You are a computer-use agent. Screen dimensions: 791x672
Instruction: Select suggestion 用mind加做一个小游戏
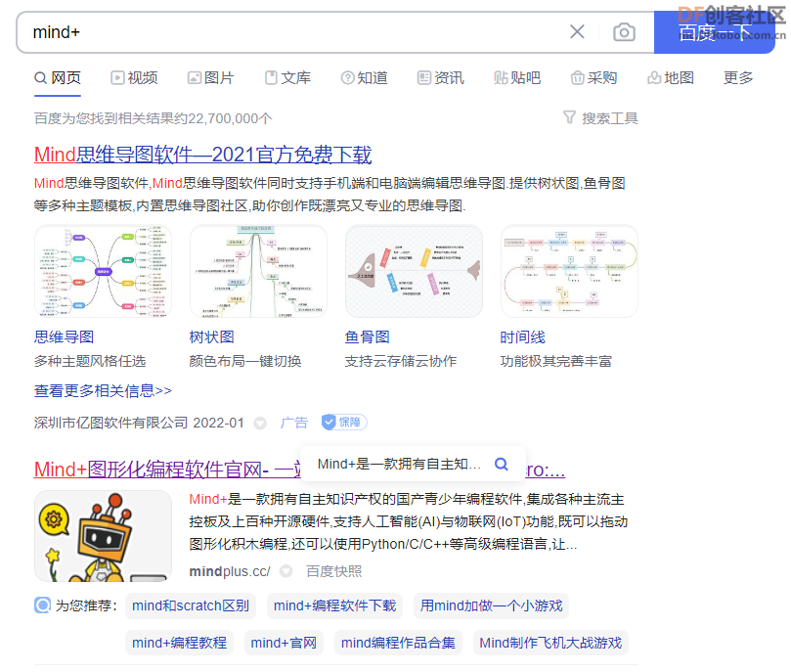pyautogui.click(x=492, y=605)
